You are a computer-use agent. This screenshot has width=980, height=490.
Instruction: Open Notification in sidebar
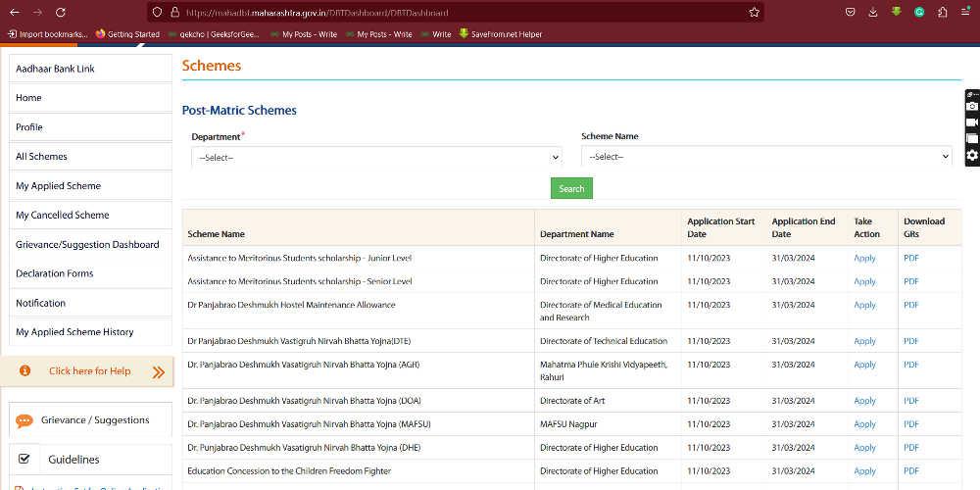click(x=90, y=303)
